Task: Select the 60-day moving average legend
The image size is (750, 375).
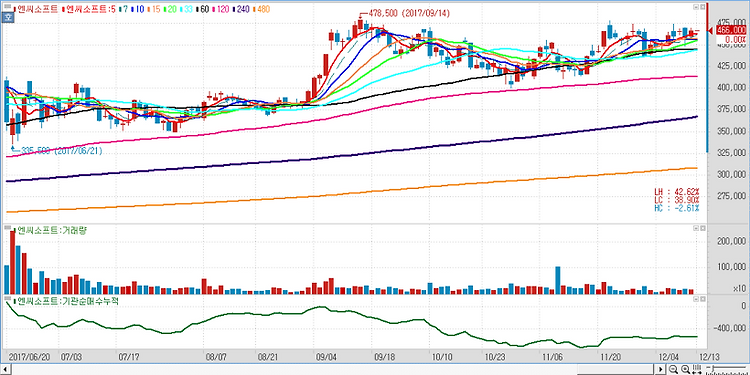Action: 203,9
